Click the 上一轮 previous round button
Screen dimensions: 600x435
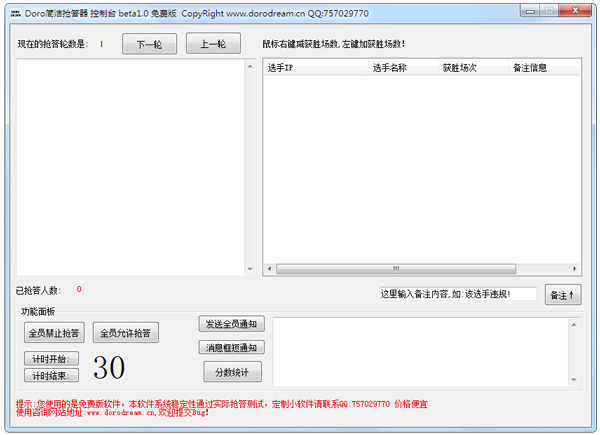[x=213, y=44]
